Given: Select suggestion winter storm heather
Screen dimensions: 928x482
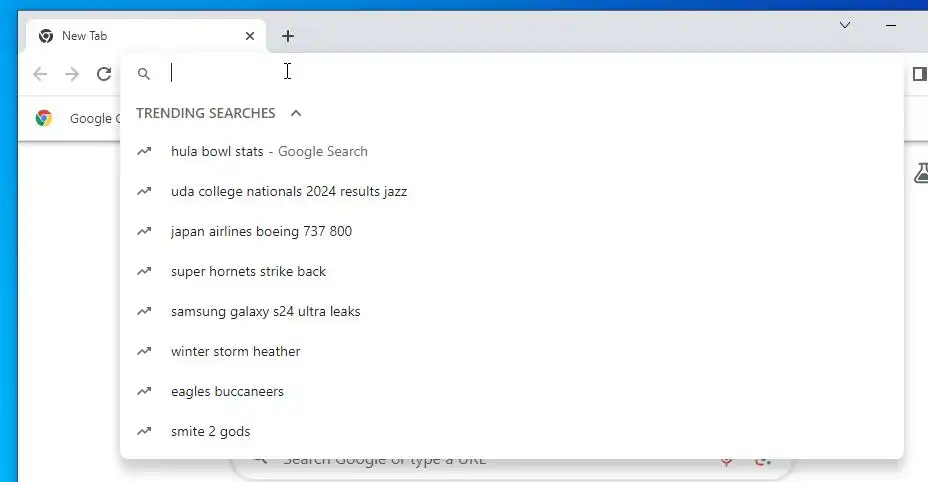Looking at the screenshot, I should [512, 351].
